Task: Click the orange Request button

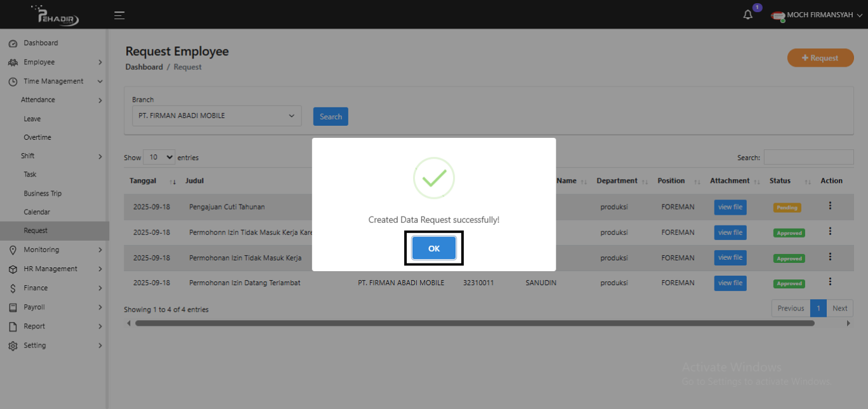Action: click(820, 58)
